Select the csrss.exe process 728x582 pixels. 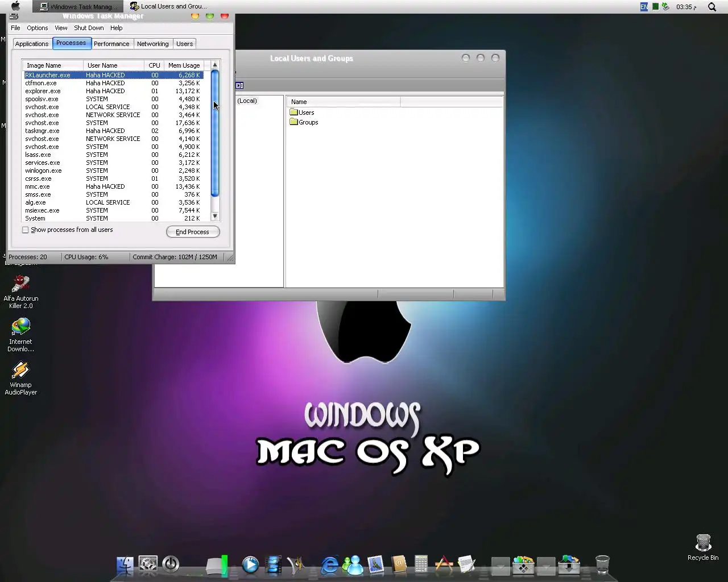pos(113,178)
